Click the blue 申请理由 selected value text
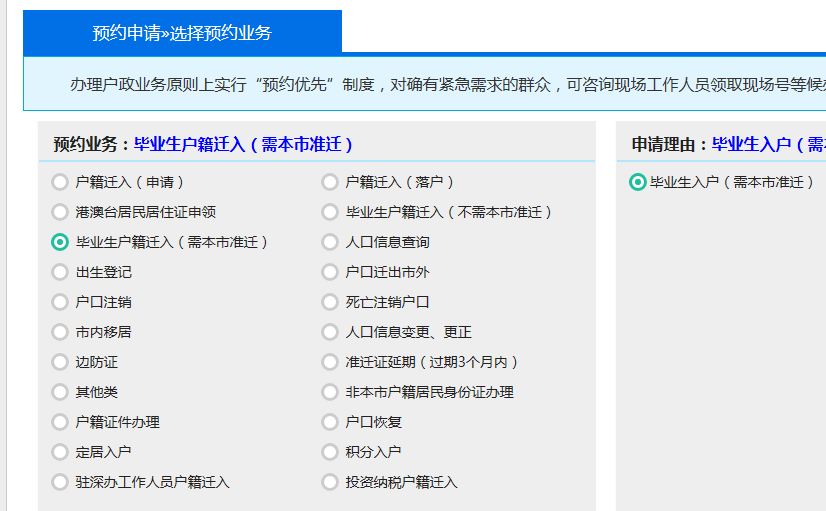 pyautogui.click(x=769, y=144)
